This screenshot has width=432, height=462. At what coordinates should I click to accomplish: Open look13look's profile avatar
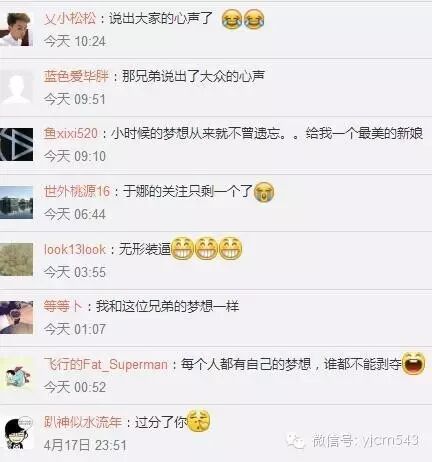[16, 260]
